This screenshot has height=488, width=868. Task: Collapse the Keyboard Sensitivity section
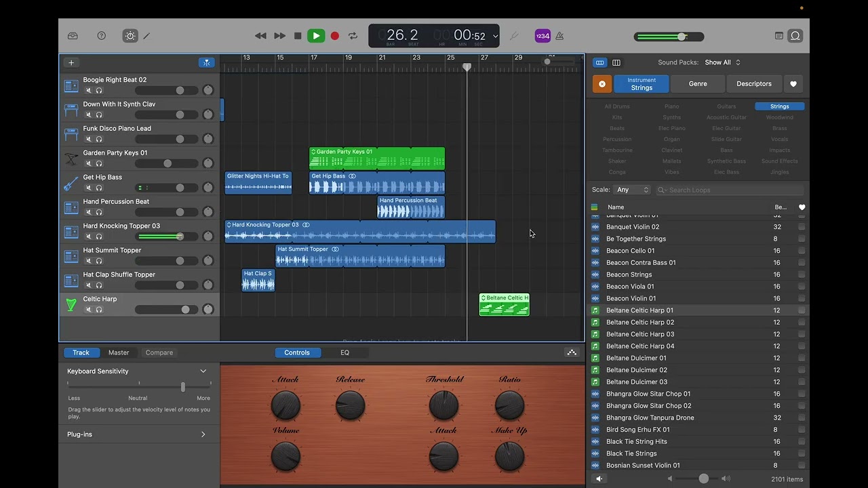point(203,371)
